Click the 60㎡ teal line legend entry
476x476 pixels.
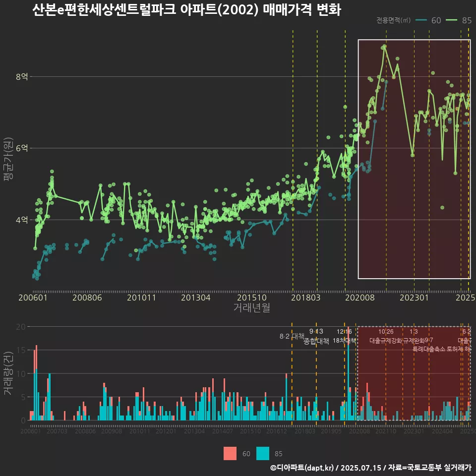tap(428, 20)
